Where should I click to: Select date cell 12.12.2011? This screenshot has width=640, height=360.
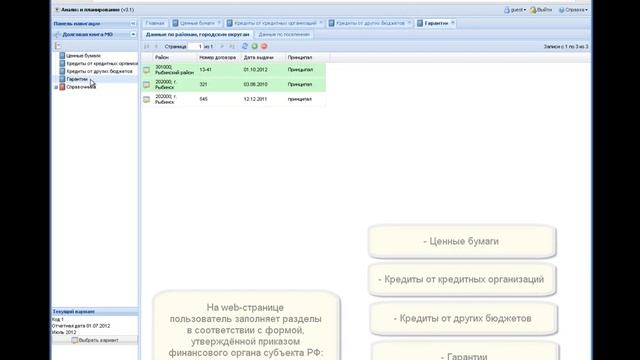point(263,99)
